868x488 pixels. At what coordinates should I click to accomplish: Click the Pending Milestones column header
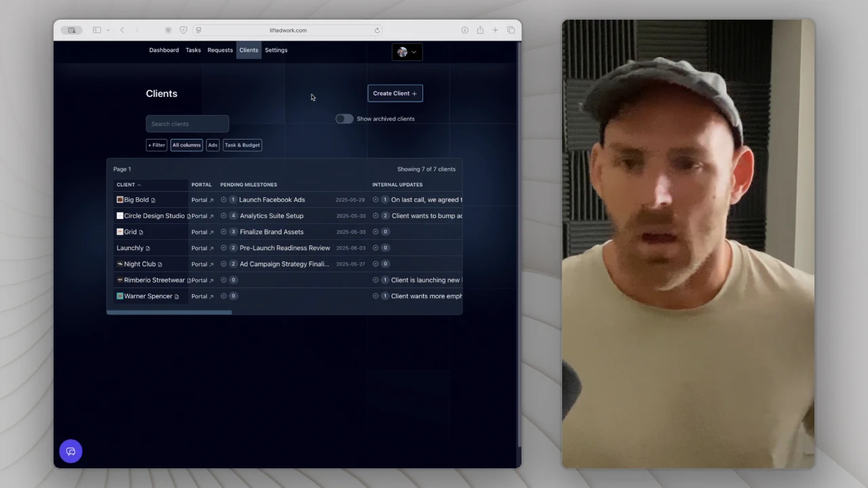click(x=248, y=184)
